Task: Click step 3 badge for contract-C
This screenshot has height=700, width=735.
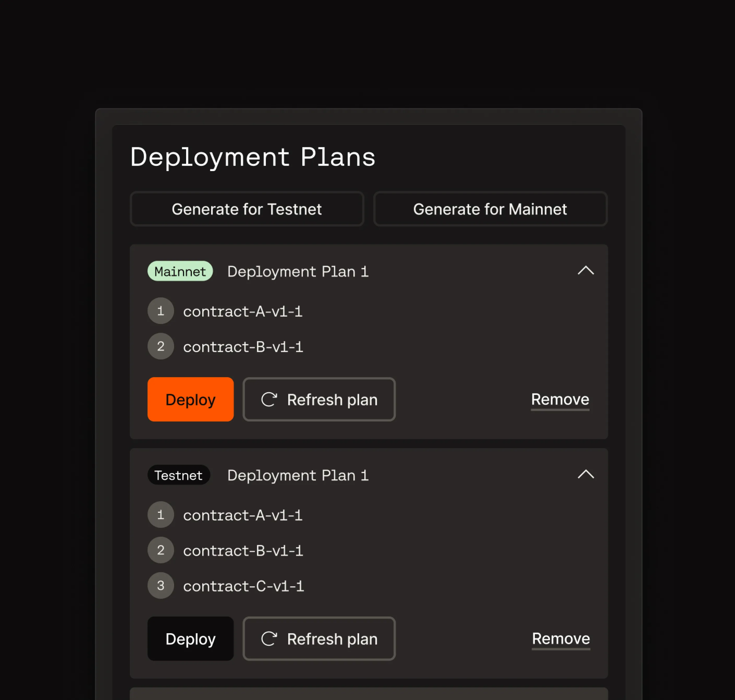Action: pos(161,585)
